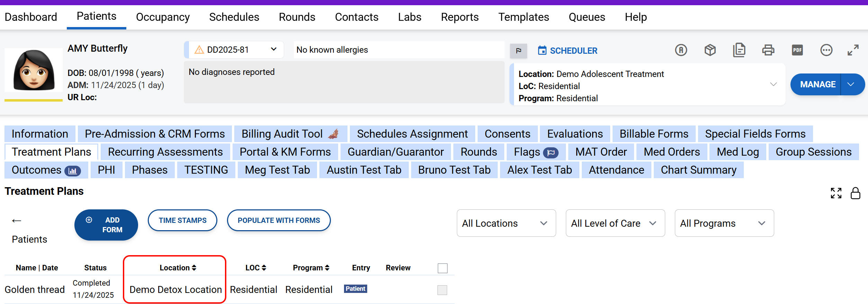This screenshot has width=868, height=304.
Task: Open the more options ellipsis icon
Action: pos(826,50)
